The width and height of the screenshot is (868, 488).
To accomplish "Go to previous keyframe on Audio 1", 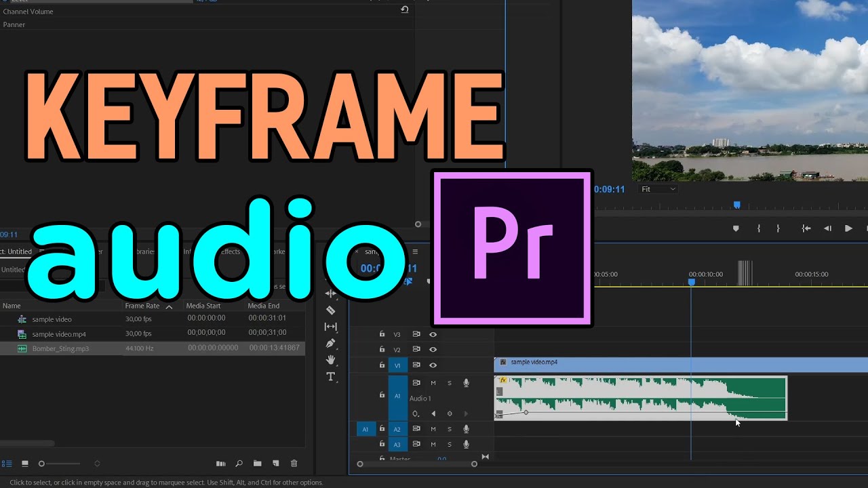I will click(x=433, y=413).
